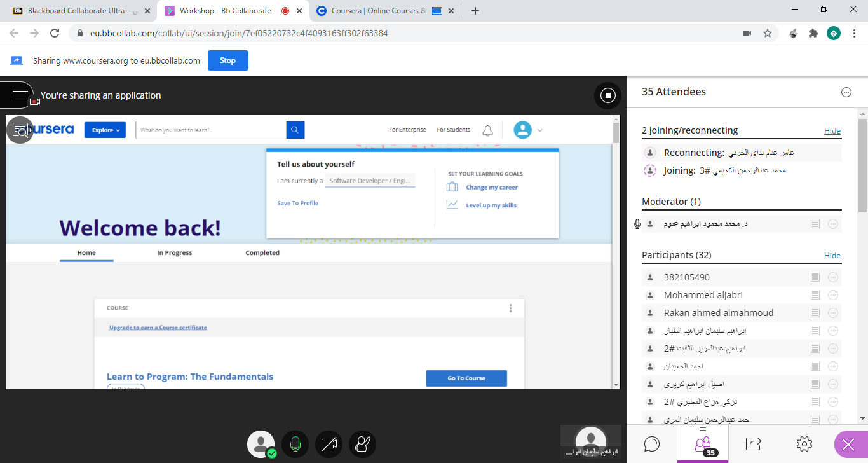Open moderator's attendee controls ellipsis
Viewport: 868px width, 463px height.
tap(833, 224)
